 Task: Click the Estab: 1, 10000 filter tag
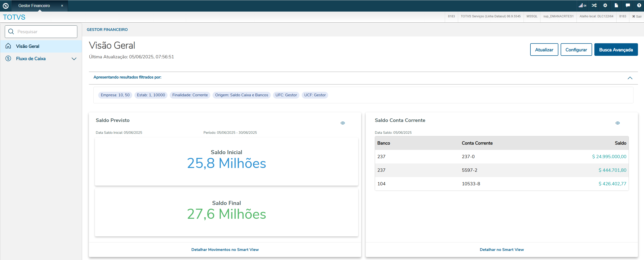[151, 95]
